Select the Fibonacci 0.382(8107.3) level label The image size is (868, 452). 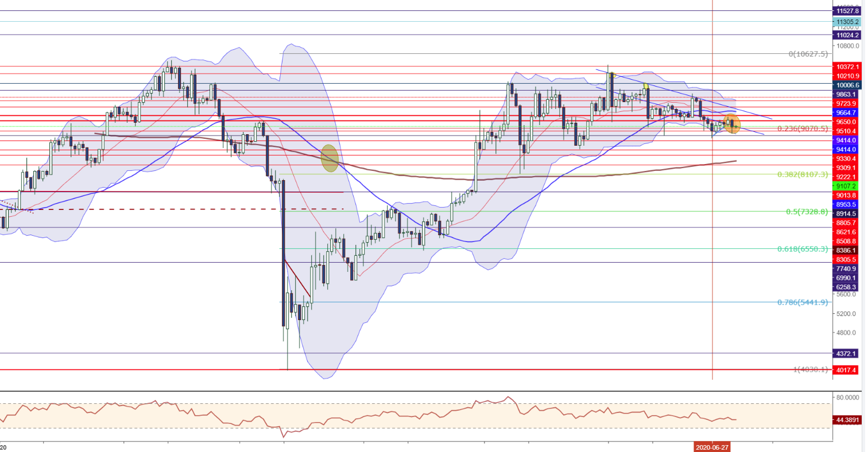click(x=803, y=174)
